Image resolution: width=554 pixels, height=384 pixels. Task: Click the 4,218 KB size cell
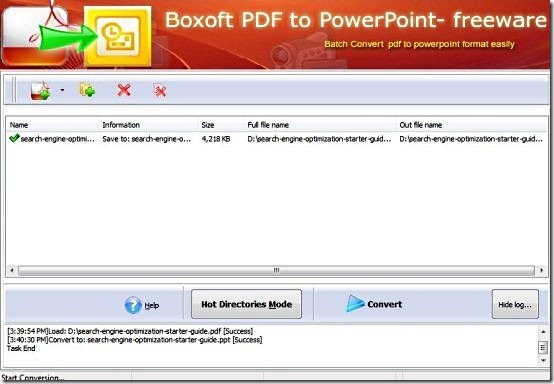216,139
